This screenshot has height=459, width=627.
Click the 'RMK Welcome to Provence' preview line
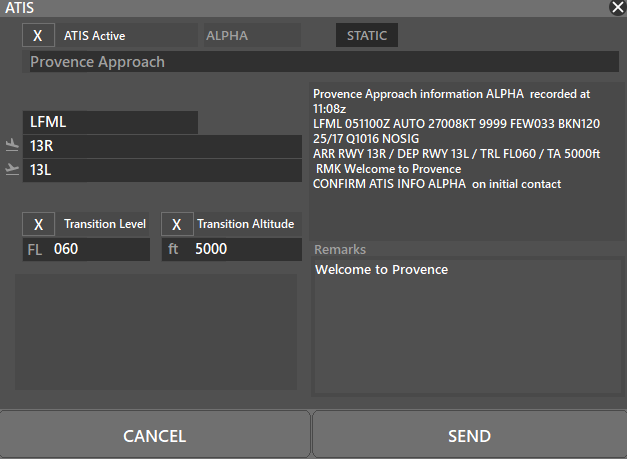coord(388,169)
